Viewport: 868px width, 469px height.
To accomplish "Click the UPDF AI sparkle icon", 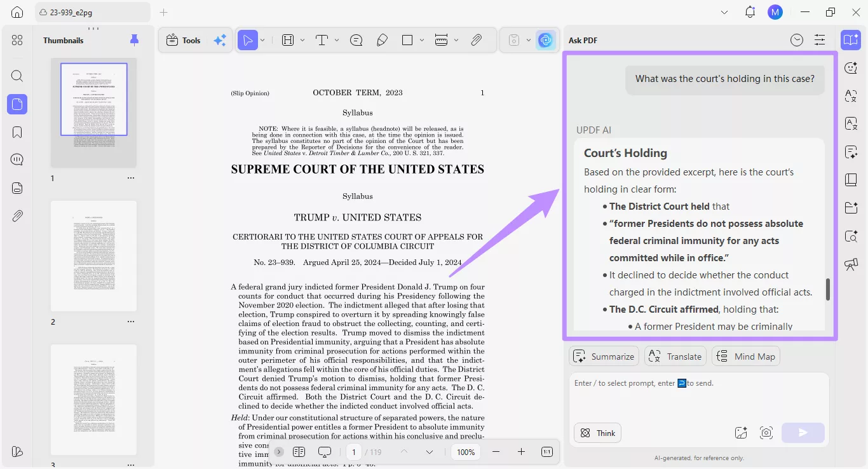I will pyautogui.click(x=220, y=40).
